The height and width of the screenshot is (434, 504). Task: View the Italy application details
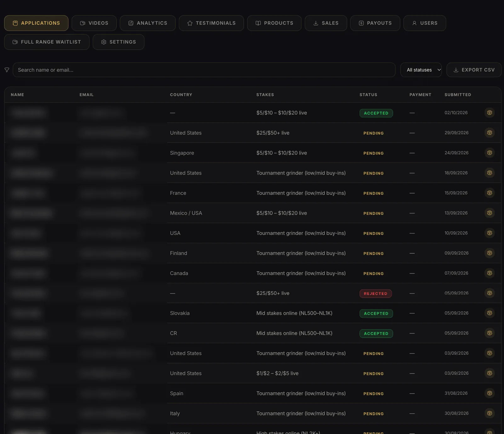(x=490, y=413)
